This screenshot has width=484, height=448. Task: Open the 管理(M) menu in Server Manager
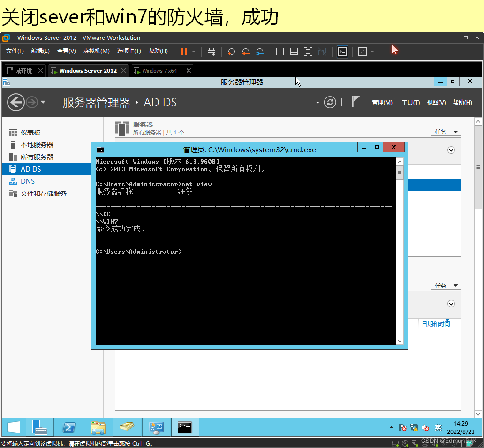tap(382, 102)
